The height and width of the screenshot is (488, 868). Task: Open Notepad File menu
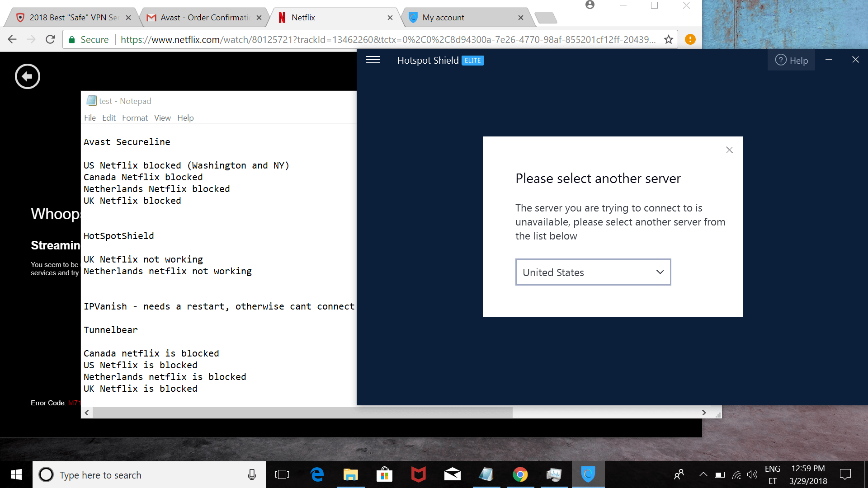(x=90, y=118)
